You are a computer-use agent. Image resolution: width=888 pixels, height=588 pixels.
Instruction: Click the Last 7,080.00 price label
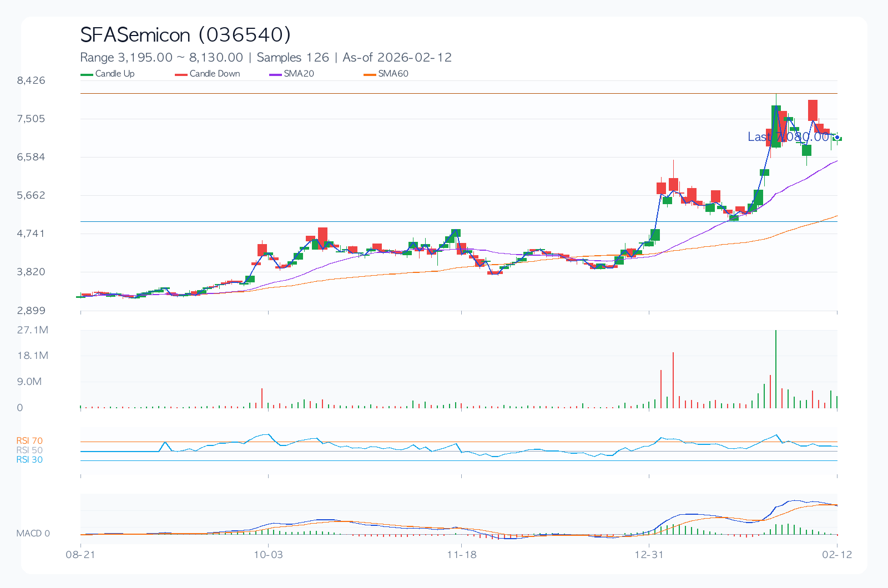point(788,137)
